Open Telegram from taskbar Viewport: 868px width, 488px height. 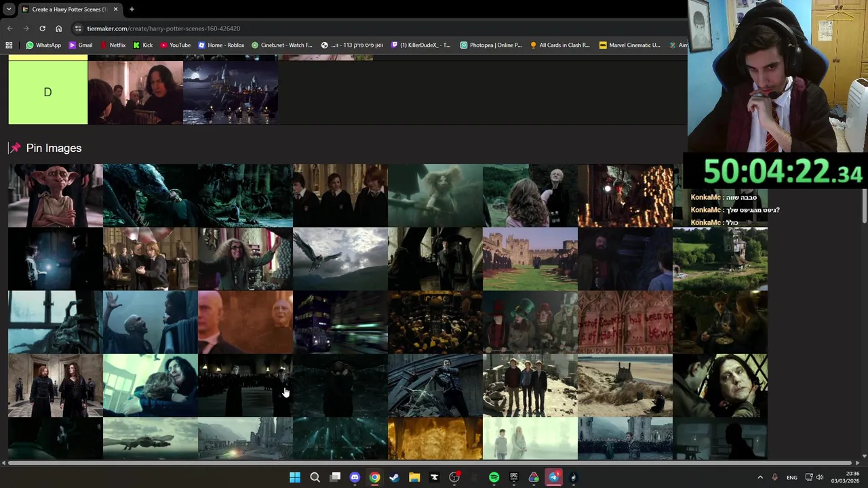pyautogui.click(x=553, y=477)
